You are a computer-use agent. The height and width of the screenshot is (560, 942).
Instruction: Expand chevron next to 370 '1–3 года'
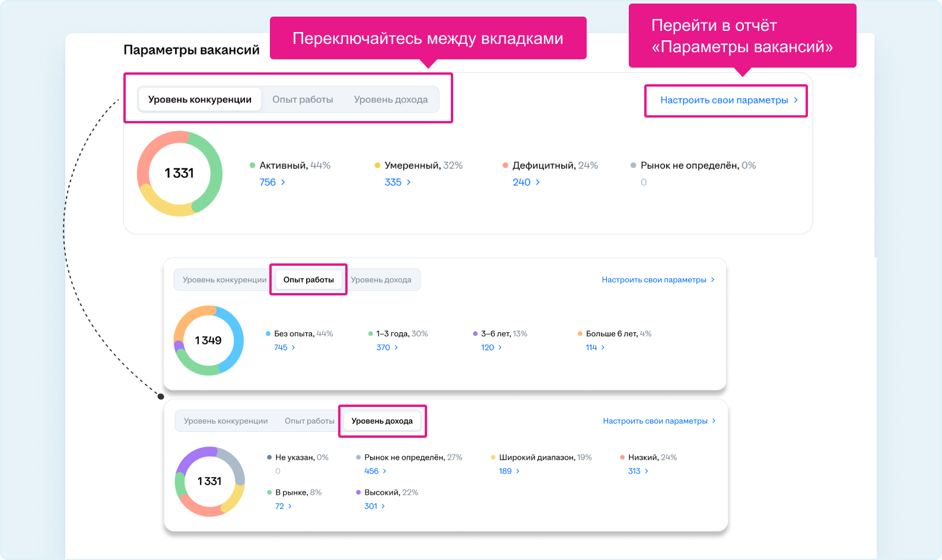396,348
